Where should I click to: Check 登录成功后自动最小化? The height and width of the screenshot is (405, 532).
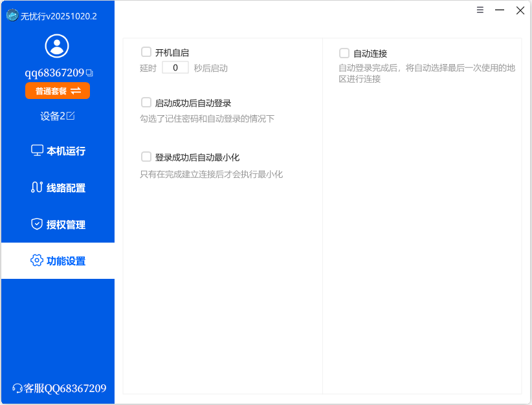pos(146,157)
